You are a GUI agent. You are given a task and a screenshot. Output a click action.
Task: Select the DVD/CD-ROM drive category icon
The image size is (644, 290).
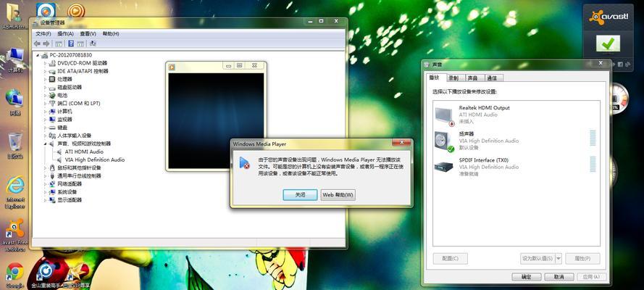52,63
